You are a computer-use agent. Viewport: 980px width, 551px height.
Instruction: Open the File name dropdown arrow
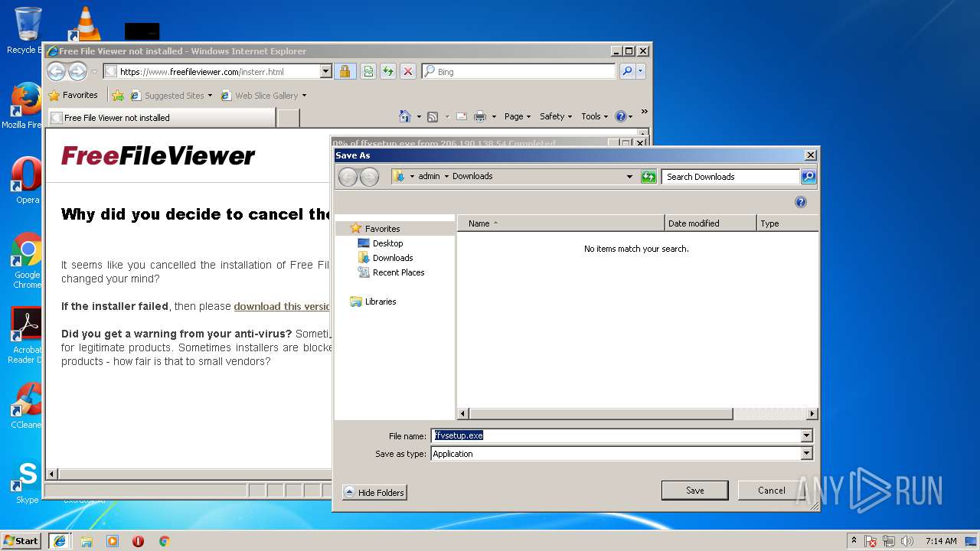(x=806, y=435)
